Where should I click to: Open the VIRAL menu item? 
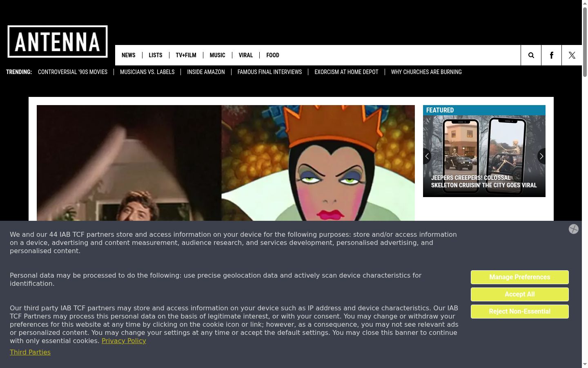point(245,55)
